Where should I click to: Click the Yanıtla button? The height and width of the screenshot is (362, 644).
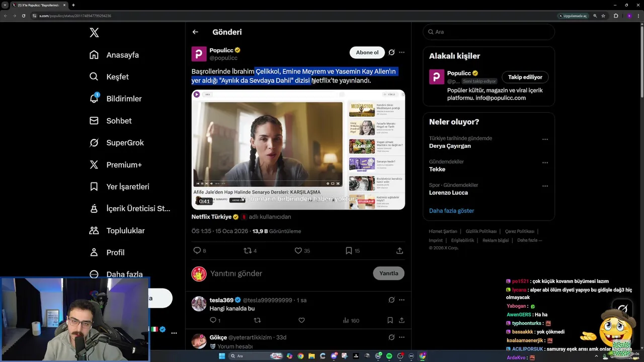[388, 274]
